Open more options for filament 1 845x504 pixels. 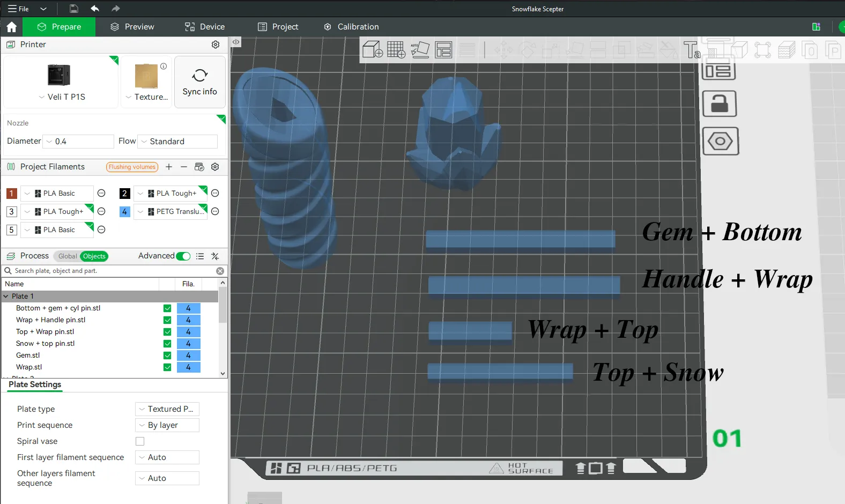click(x=101, y=193)
